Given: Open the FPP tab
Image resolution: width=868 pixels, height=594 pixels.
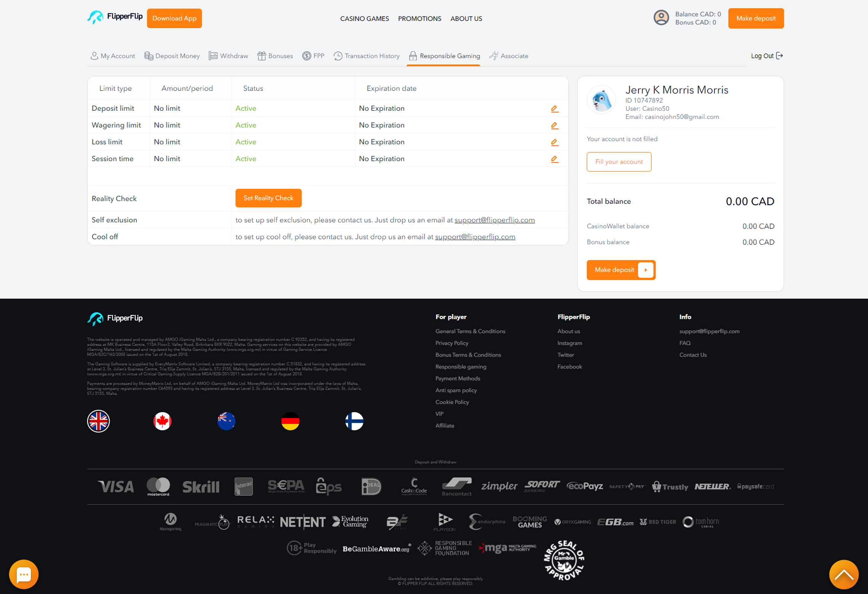Looking at the screenshot, I should pos(313,56).
